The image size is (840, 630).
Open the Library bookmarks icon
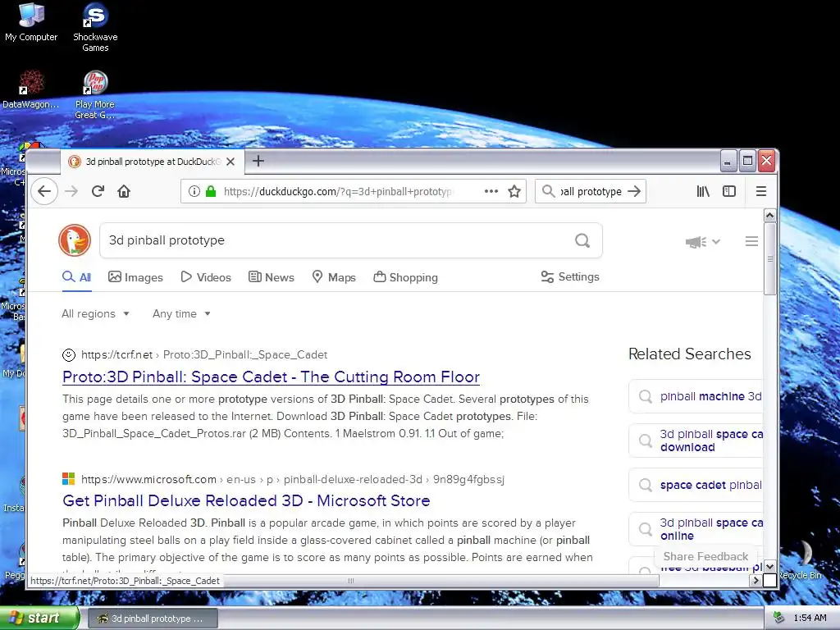[x=703, y=191]
